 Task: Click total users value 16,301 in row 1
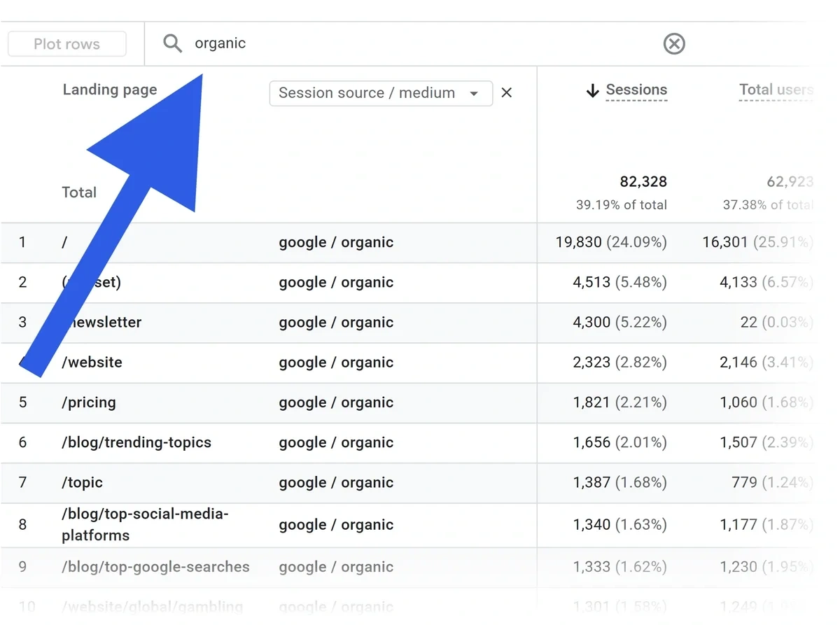click(x=757, y=242)
